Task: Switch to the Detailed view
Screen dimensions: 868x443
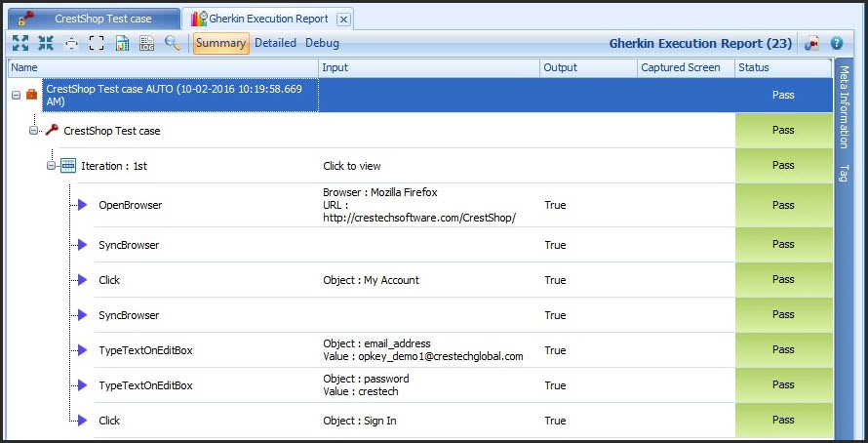Action: click(x=275, y=43)
